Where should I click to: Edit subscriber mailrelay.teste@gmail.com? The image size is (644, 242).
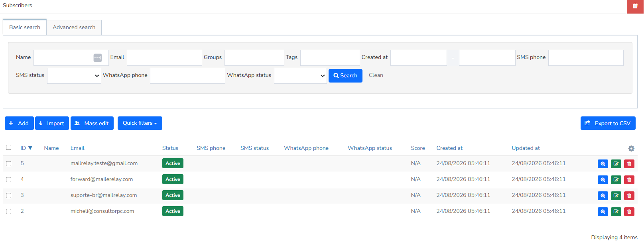tap(616, 164)
